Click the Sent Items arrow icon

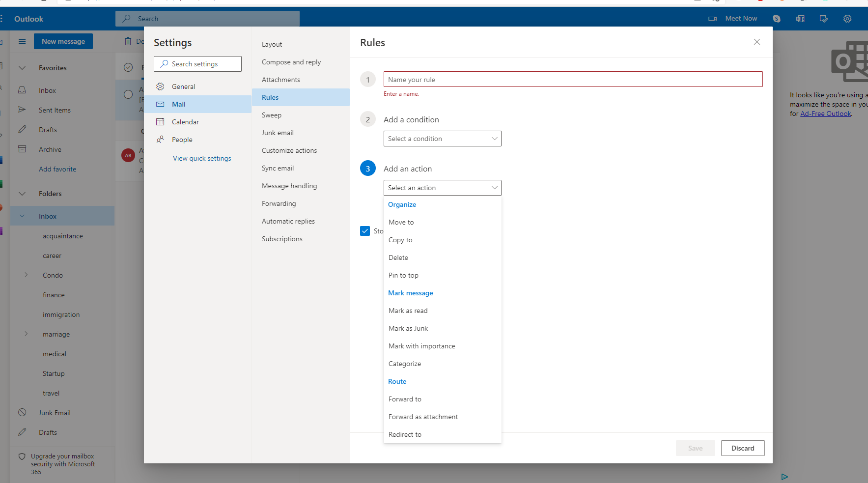coord(22,110)
